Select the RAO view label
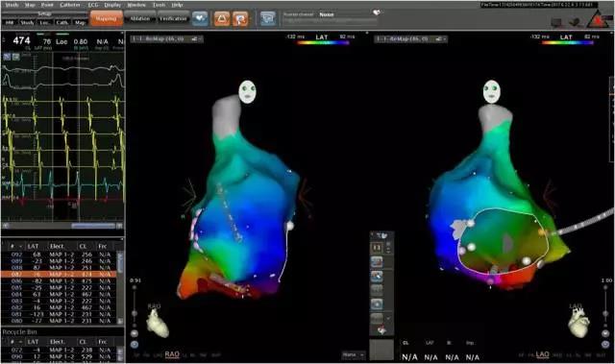Viewport: 615px width, 364px height. [x=172, y=354]
